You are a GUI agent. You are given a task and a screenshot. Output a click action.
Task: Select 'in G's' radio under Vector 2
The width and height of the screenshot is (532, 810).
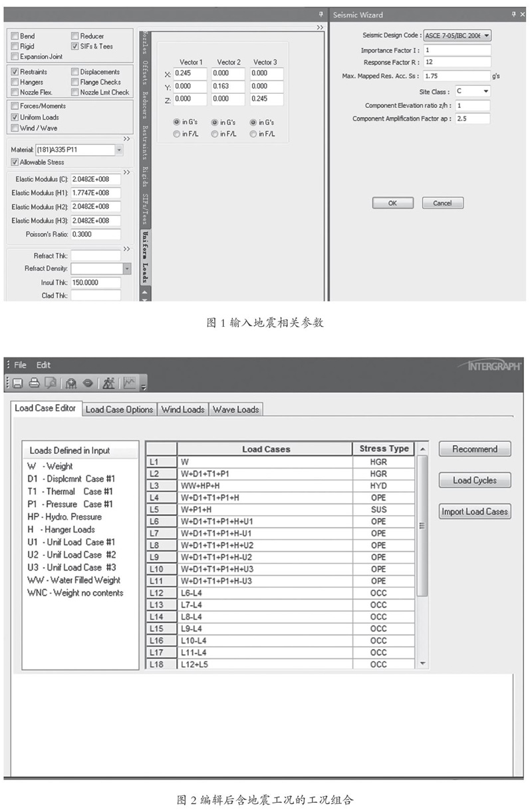(215, 122)
